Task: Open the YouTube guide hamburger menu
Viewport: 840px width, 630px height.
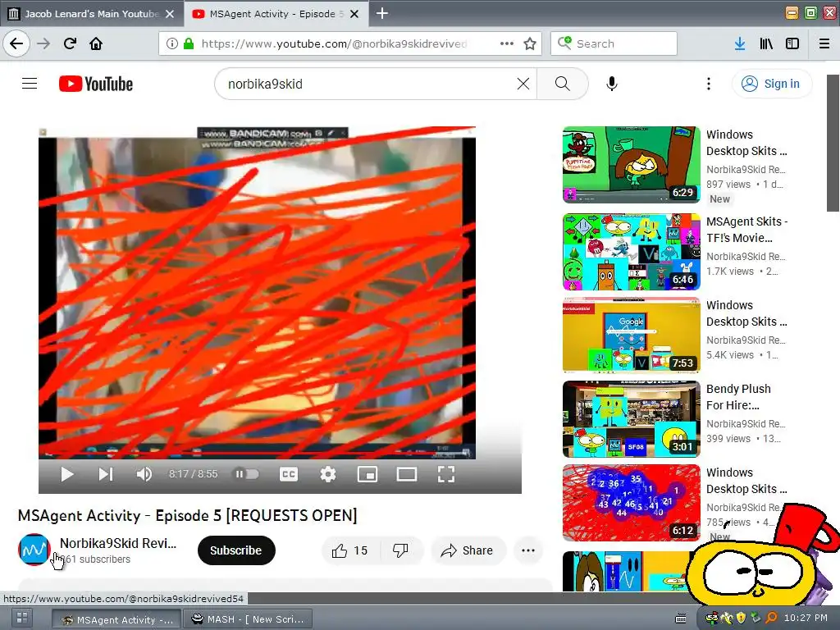Action: coord(30,84)
